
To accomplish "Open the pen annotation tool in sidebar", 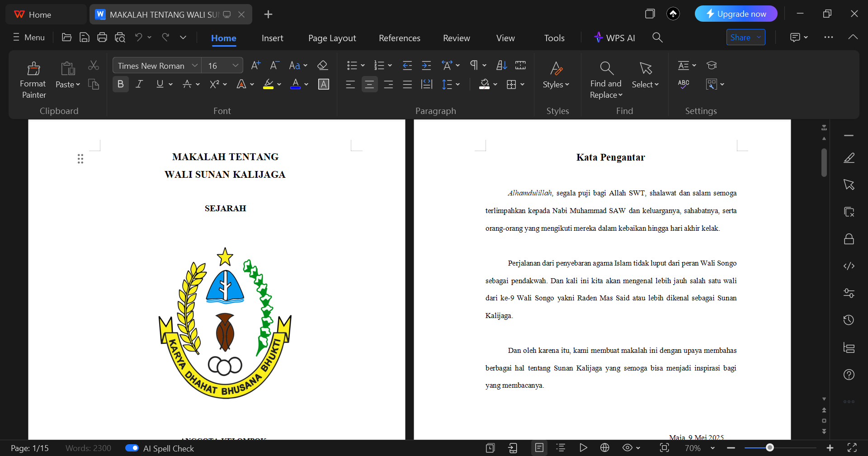I will [849, 158].
